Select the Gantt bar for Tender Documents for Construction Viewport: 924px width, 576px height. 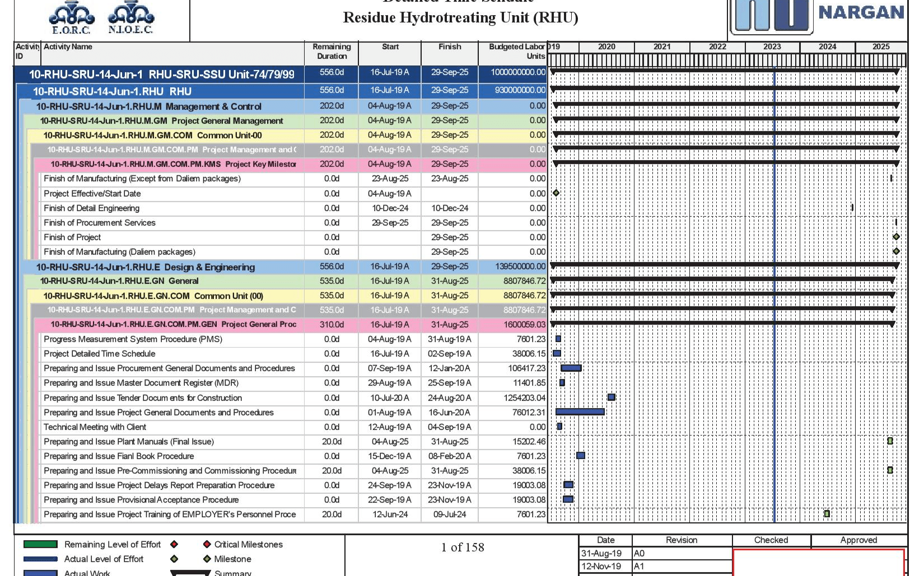(612, 397)
